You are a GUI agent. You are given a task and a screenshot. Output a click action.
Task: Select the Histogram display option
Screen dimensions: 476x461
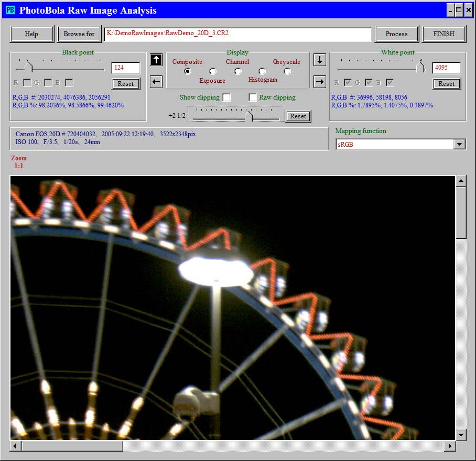point(262,71)
